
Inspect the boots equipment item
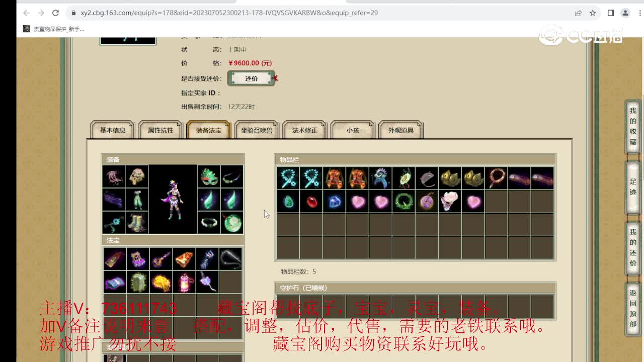(137, 223)
